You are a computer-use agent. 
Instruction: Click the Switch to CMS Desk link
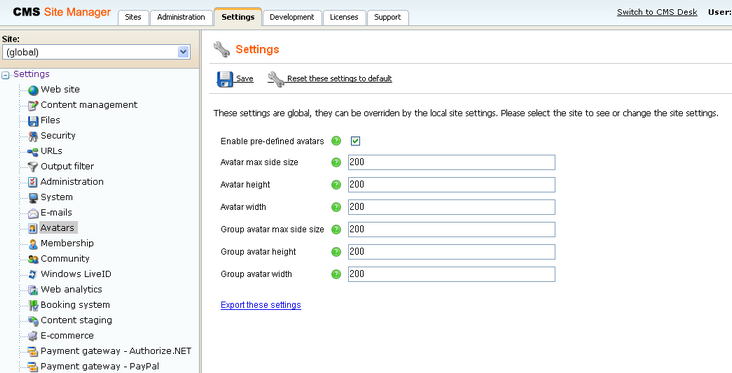(657, 13)
